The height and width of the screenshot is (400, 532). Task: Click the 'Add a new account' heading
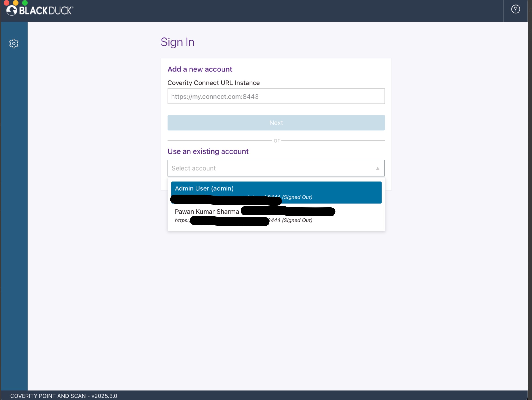coord(200,69)
